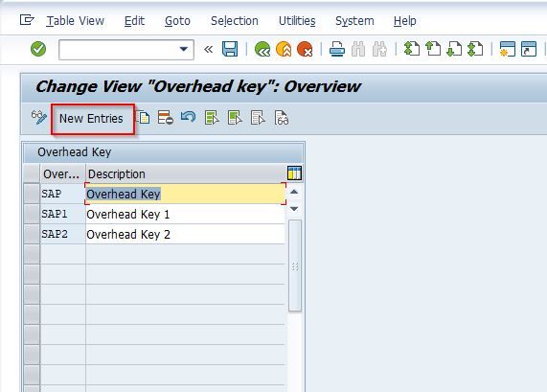Click the green Back arrow icon
Image resolution: width=547 pixels, height=392 pixels.
pyautogui.click(x=262, y=49)
